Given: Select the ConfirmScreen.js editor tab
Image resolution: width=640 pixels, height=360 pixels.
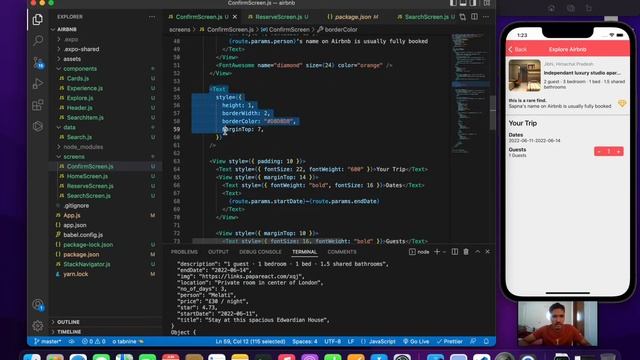Looking at the screenshot, I should point(199,17).
